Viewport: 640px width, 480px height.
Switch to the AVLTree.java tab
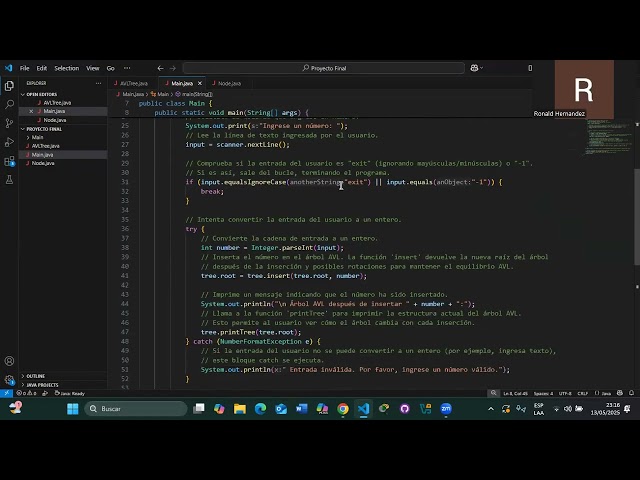click(133, 83)
